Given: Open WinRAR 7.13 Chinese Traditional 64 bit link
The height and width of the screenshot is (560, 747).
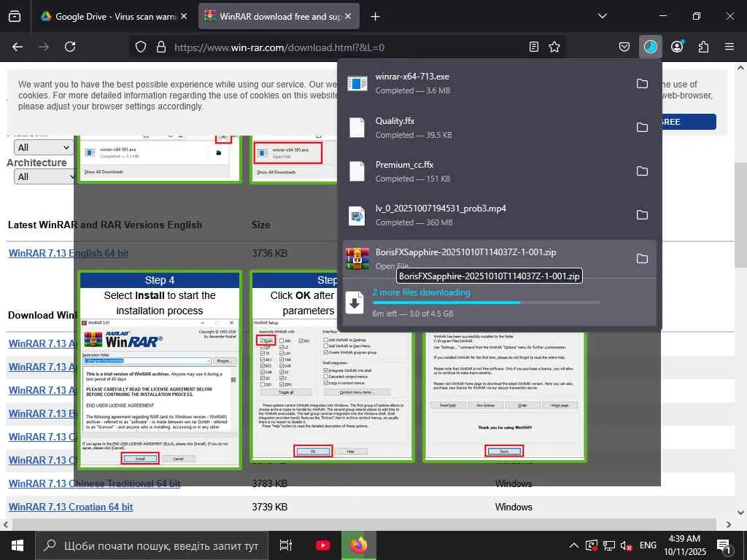Looking at the screenshot, I should pos(94,484).
